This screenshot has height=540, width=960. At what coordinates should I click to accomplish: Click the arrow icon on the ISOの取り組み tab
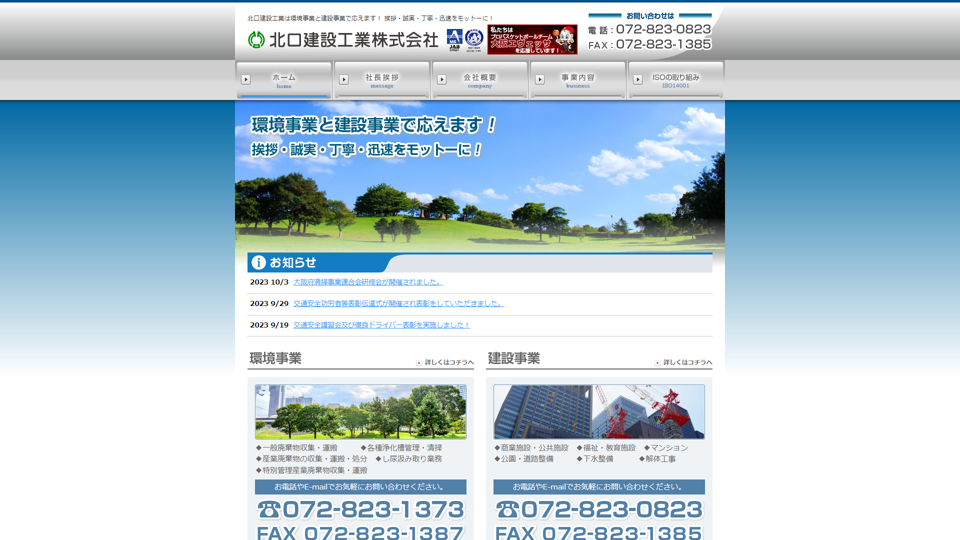click(638, 80)
